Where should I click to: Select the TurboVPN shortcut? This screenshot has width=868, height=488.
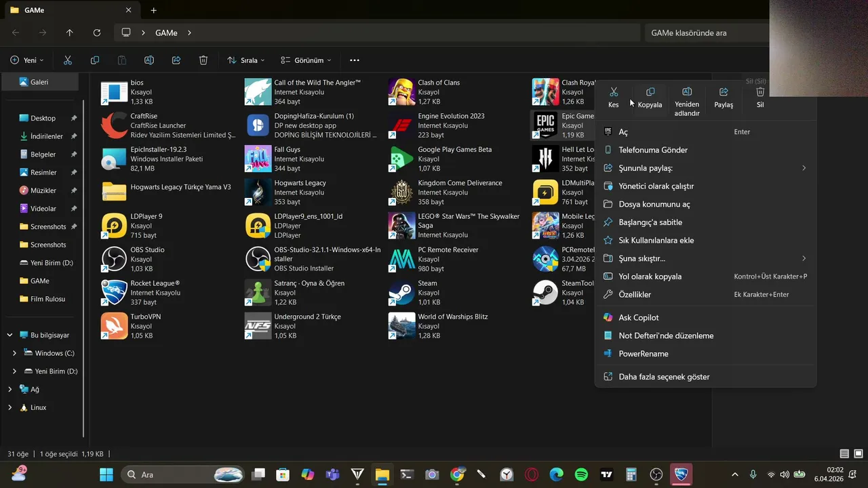(x=168, y=326)
